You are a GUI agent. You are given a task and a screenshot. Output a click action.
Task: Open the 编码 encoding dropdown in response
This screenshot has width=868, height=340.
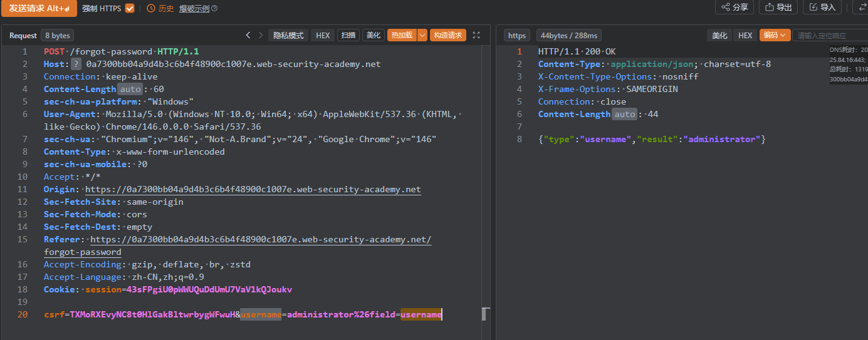point(775,36)
